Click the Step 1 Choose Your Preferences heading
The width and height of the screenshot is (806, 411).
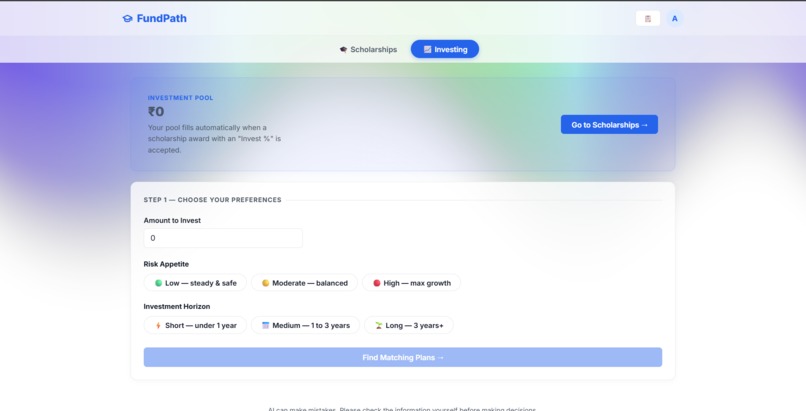coord(212,200)
